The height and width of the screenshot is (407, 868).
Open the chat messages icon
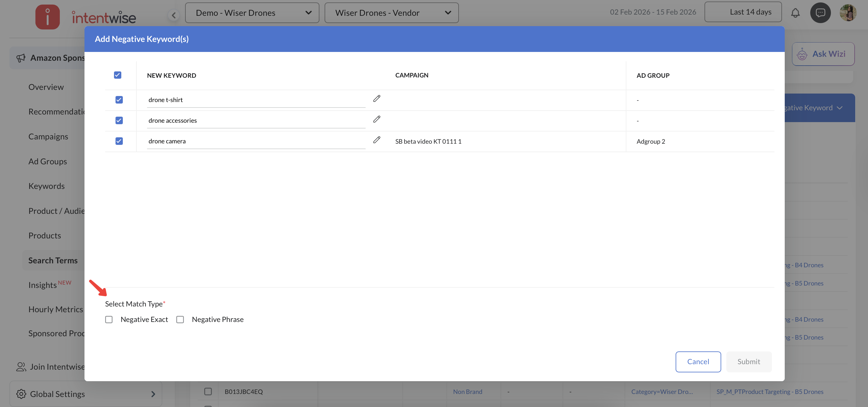(x=820, y=13)
